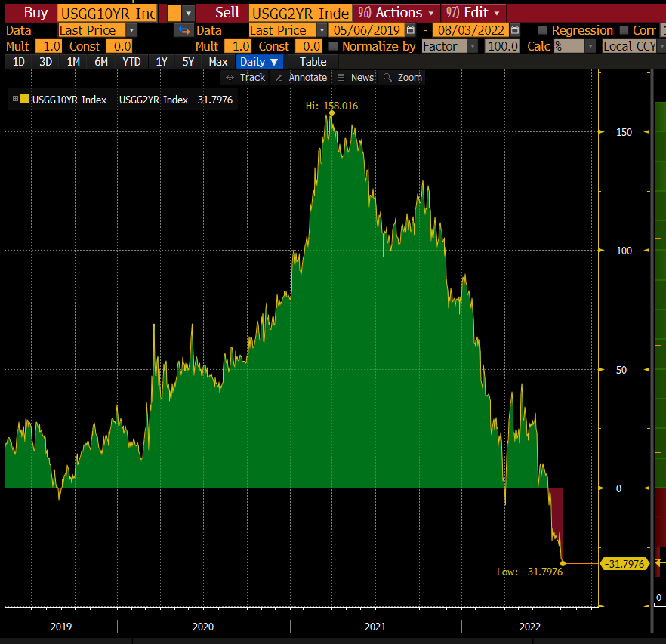Expand the Daily frequency dropdown

pos(259,62)
